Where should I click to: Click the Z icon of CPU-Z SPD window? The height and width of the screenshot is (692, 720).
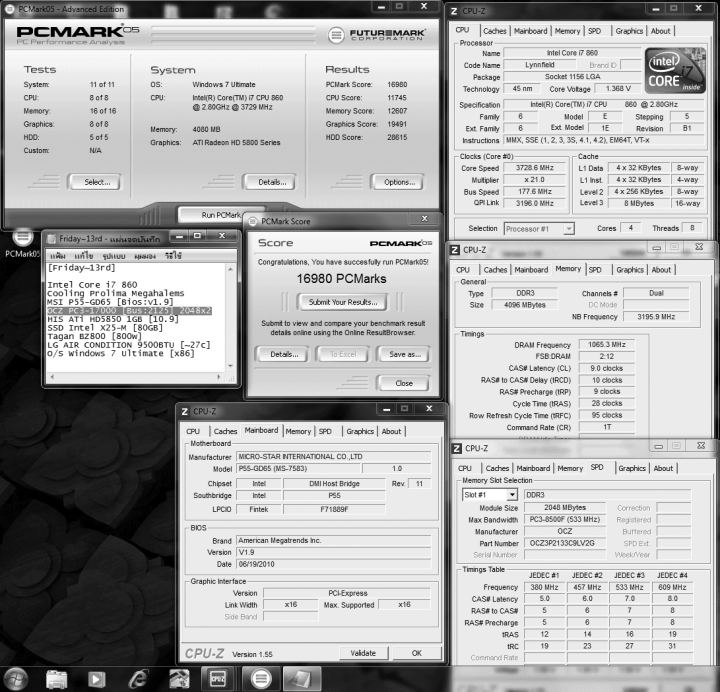coord(456,448)
